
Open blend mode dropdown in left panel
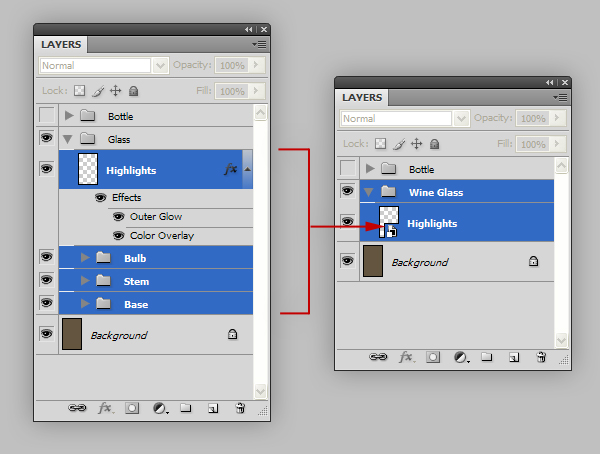pyautogui.click(x=160, y=65)
